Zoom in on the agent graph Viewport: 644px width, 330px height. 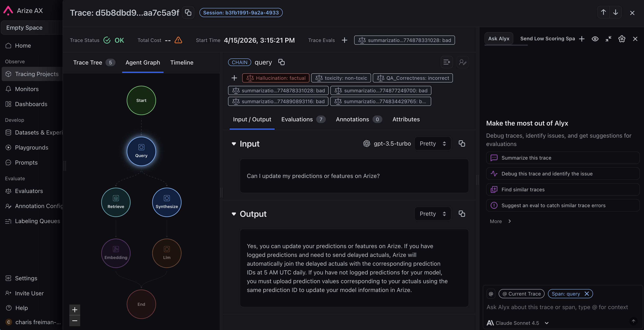[x=75, y=310]
